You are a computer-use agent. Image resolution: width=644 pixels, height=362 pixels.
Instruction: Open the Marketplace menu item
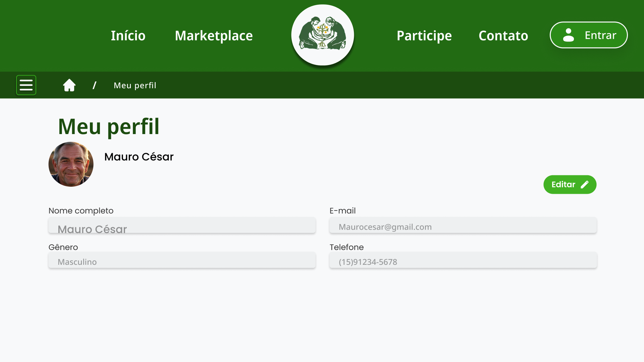pos(214,36)
